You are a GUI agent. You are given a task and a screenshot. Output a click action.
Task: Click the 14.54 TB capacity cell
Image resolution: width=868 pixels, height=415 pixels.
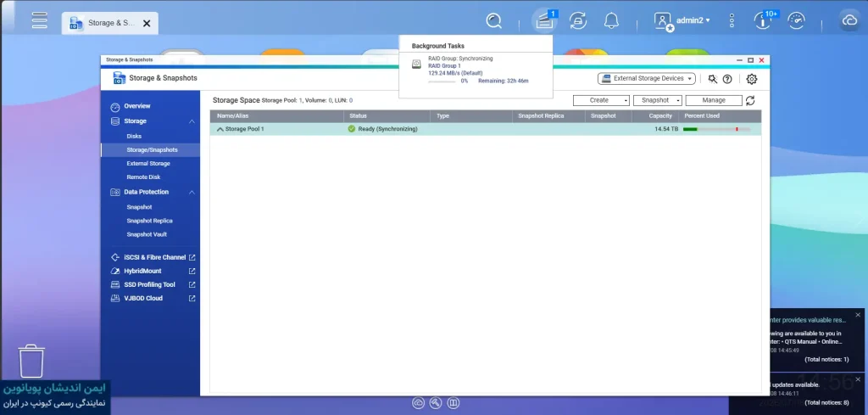(666, 129)
